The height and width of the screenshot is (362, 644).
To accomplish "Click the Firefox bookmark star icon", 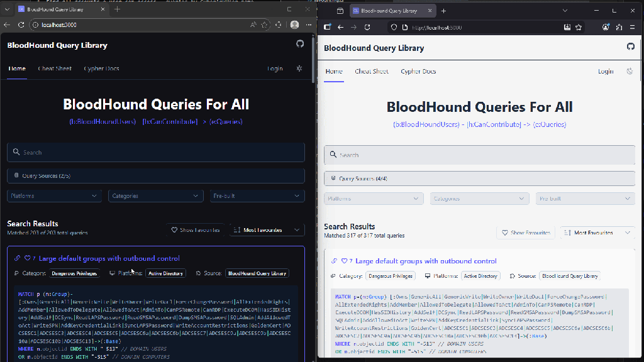I will coord(579,28).
